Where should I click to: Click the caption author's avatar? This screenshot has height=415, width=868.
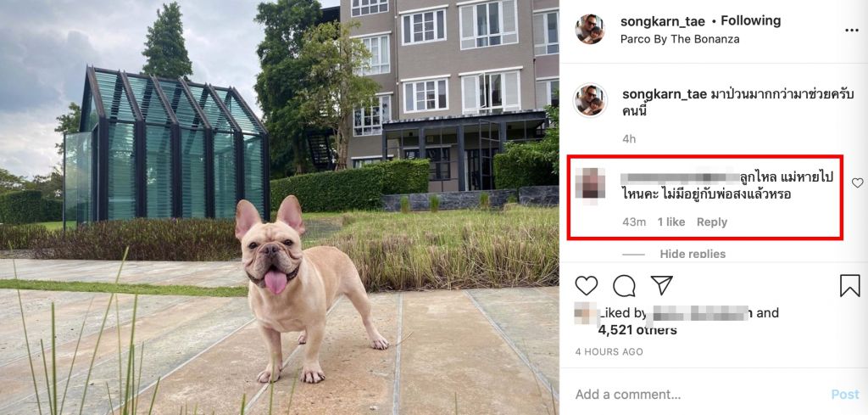pos(590,100)
